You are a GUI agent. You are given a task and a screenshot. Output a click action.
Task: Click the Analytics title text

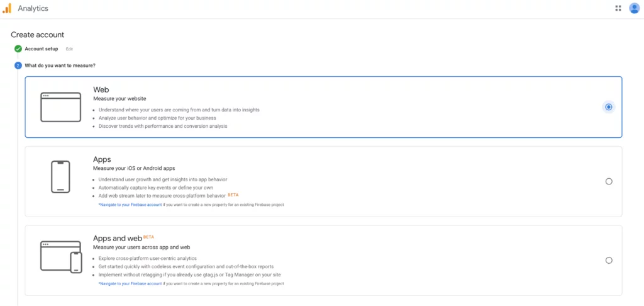pos(33,8)
